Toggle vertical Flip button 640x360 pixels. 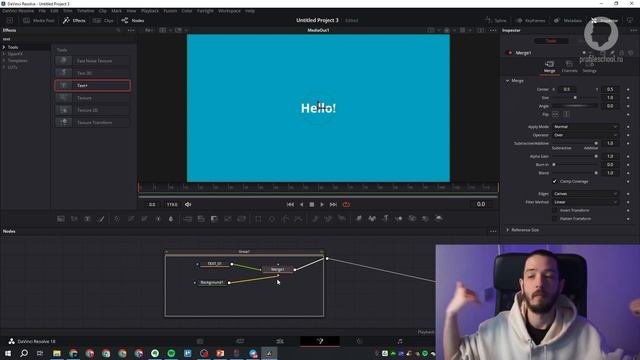point(566,115)
